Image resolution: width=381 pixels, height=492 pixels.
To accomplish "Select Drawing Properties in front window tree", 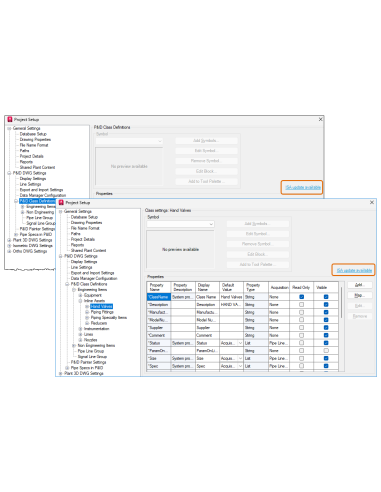I will 86,223.
